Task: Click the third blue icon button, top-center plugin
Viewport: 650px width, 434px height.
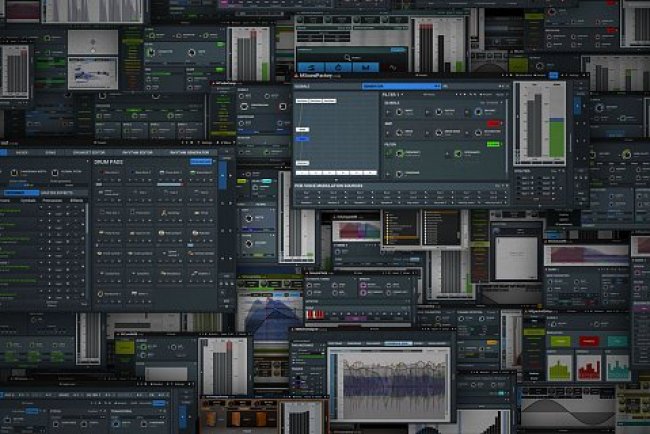Action: point(365,67)
